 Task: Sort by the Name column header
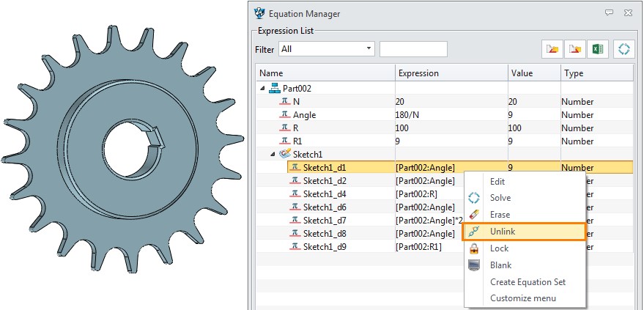[326, 73]
